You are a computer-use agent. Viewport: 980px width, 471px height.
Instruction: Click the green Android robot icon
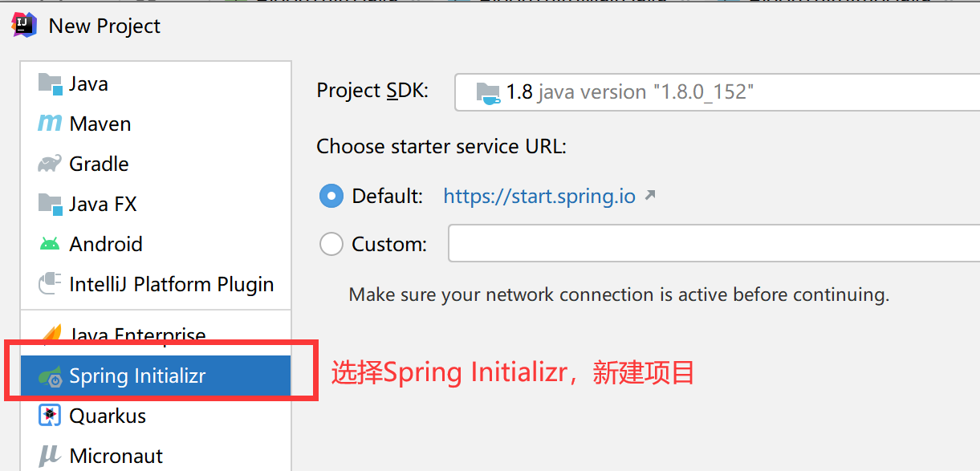50,244
